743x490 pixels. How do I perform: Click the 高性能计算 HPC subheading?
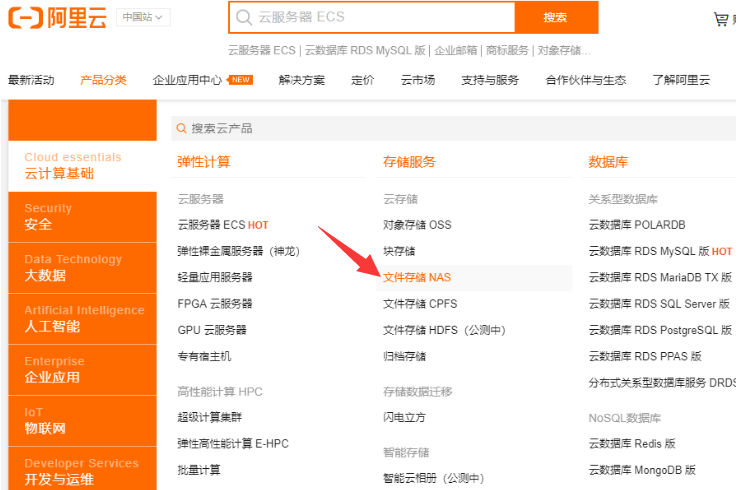220,392
